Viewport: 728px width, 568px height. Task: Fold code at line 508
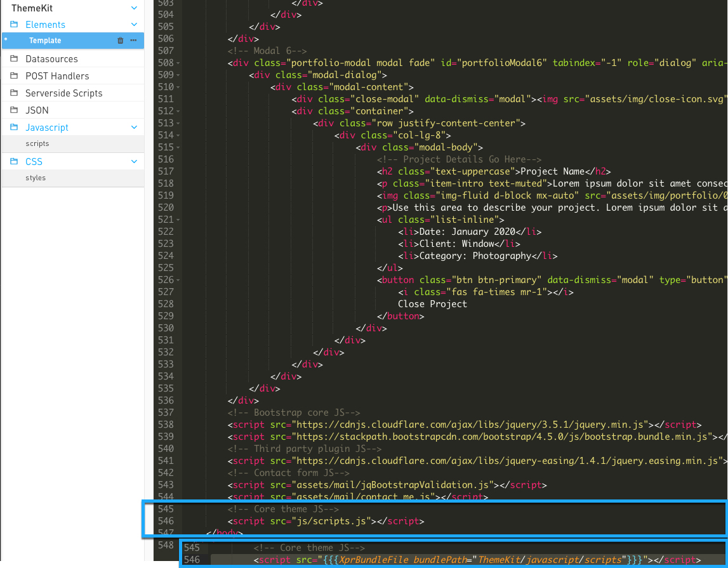[178, 63]
